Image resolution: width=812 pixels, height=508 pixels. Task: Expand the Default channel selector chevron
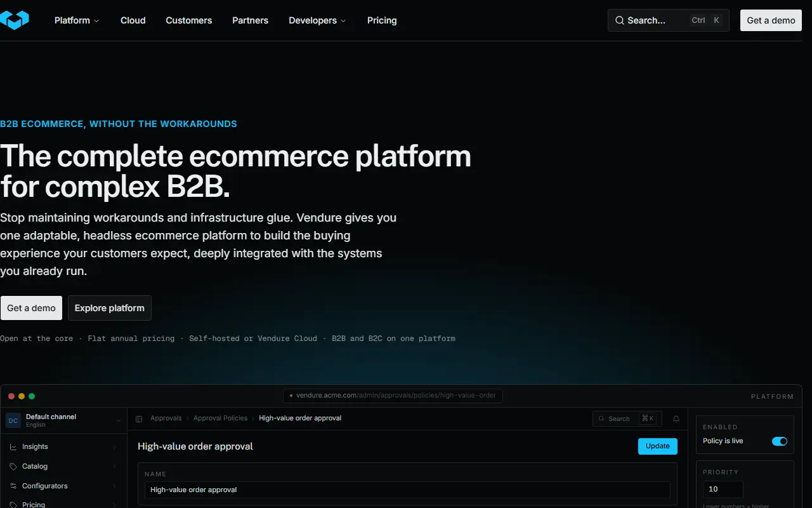tap(118, 420)
